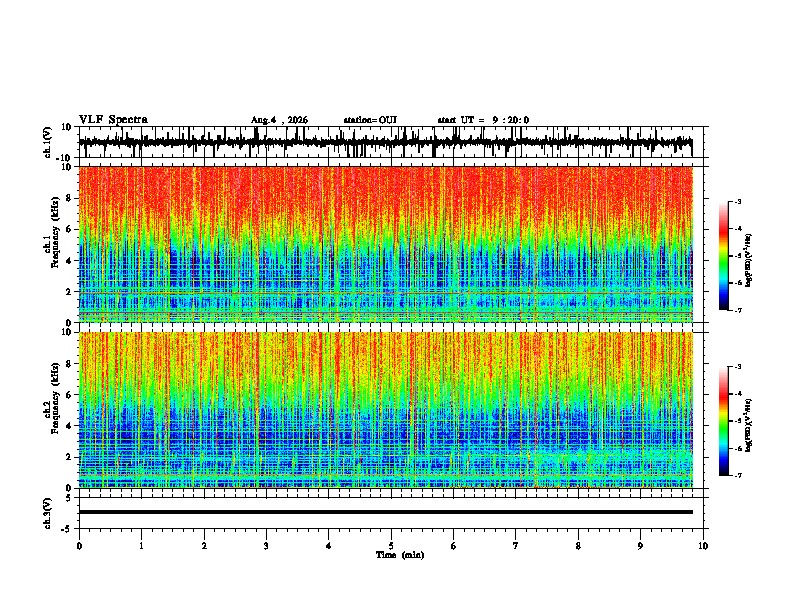792x612 pixels.
Task: Click the ch.1 frequency axis tick "2"
Action: click(x=69, y=292)
